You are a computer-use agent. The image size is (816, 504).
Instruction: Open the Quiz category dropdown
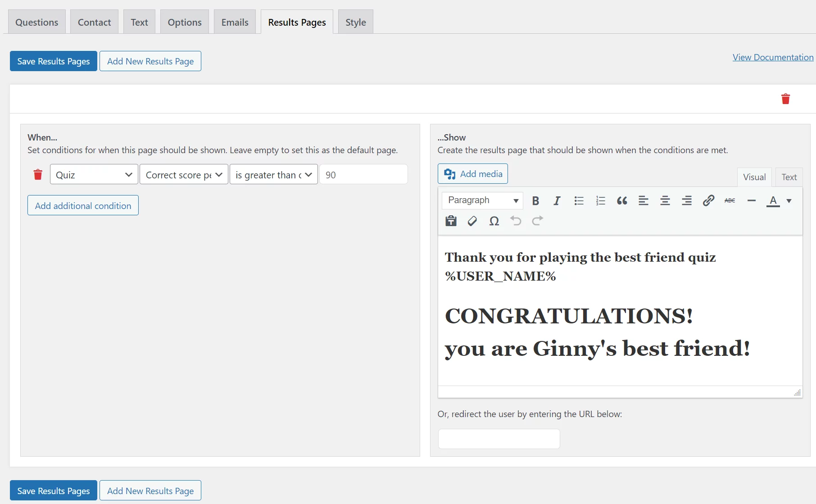[94, 174]
